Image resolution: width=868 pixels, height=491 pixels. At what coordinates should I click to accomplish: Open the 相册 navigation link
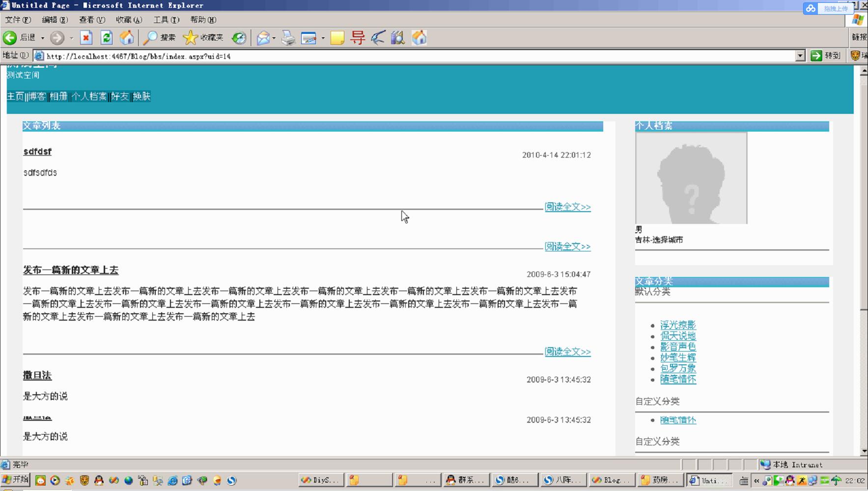58,96
